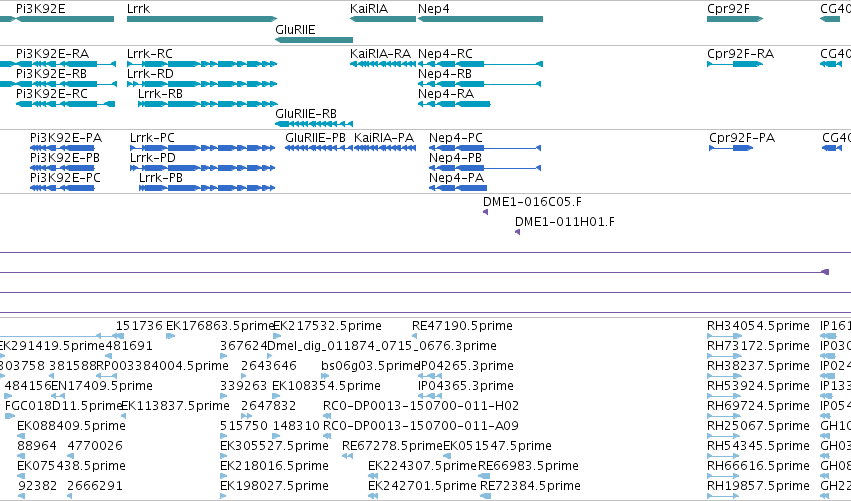
Task: Select EST RH66616.5prime
Action: [724, 476]
